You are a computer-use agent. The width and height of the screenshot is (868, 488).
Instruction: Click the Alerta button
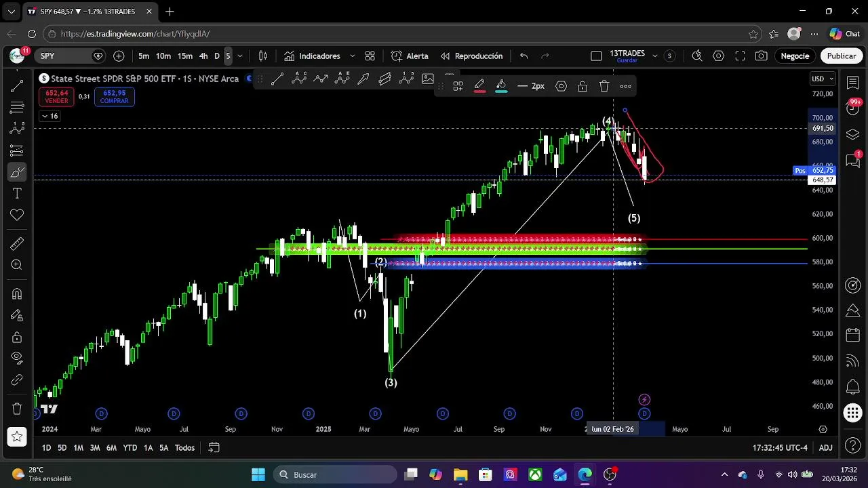click(410, 56)
